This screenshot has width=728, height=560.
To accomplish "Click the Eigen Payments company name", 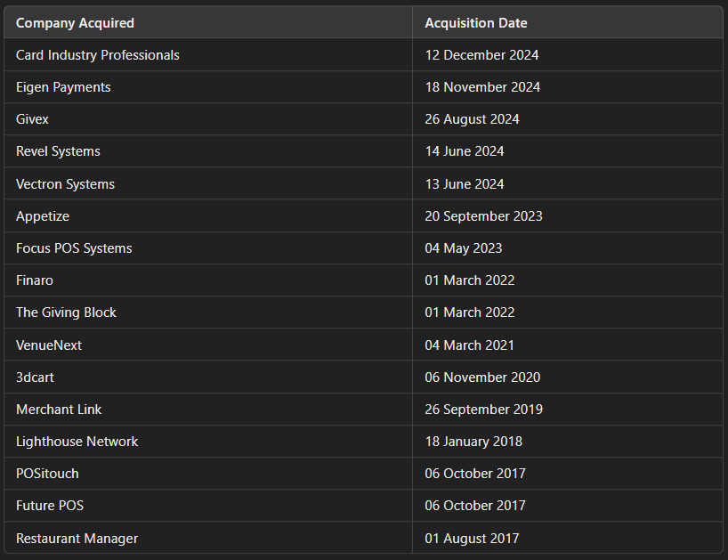I will coord(63,87).
